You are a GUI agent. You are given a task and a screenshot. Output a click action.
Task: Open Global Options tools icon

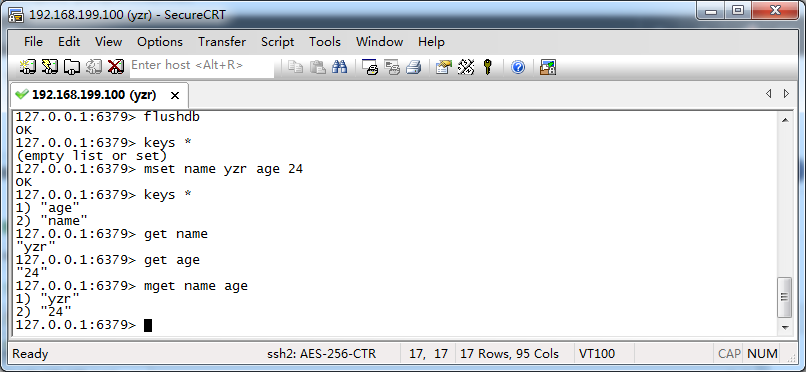466,67
